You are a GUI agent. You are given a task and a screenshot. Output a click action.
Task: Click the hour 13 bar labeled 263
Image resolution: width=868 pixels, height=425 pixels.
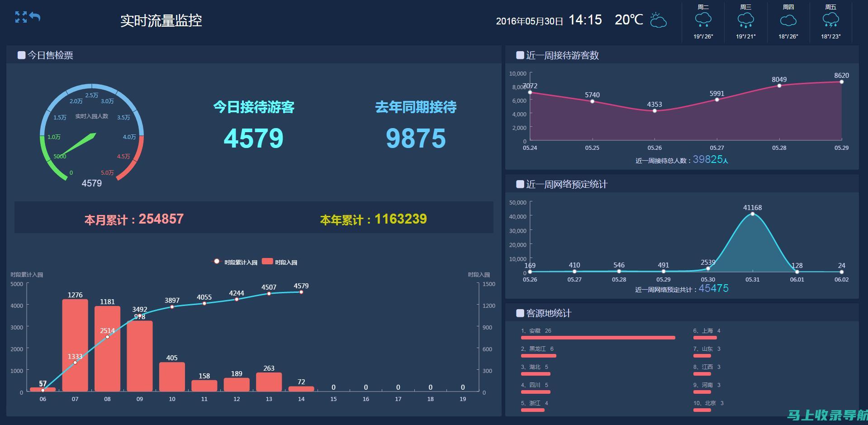pos(269,382)
